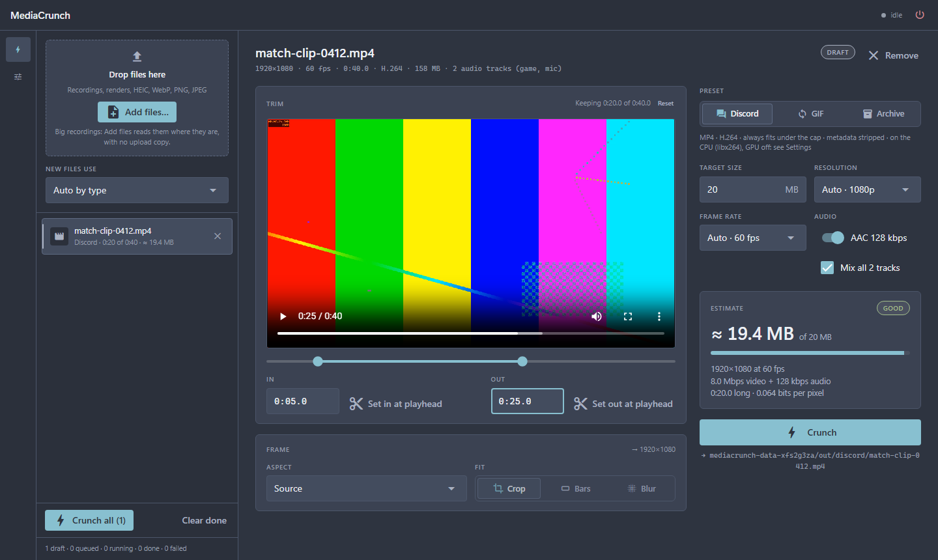Viewport: 938px width, 560px height.
Task: Click the output path below Crunch
Action: (x=810, y=461)
